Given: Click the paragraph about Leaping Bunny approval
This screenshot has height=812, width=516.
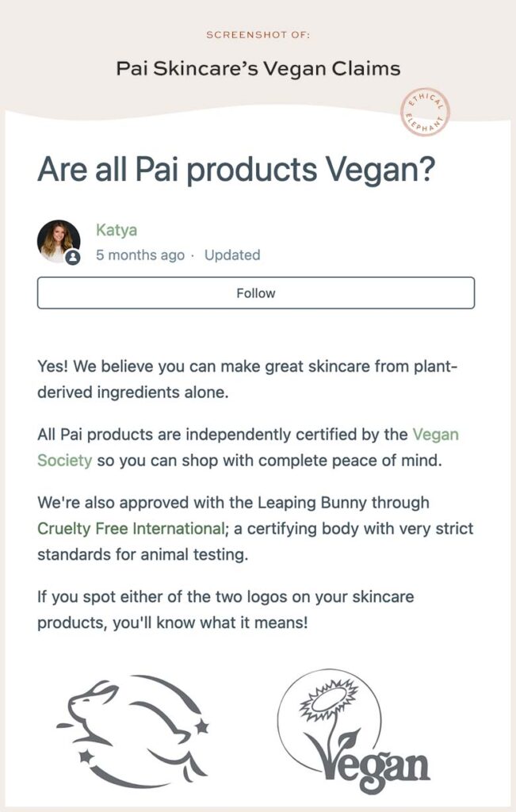Looking at the screenshot, I should 255,528.
